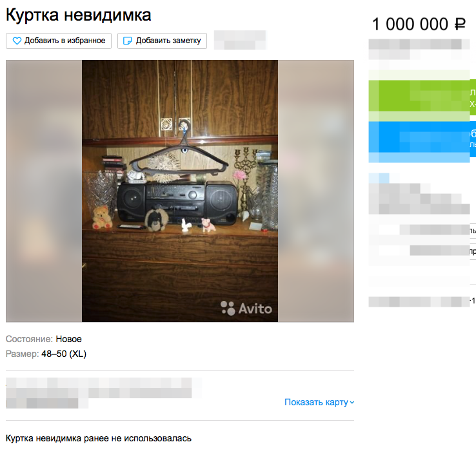Image resolution: width=476 pixels, height=451 pixels.
Task: Select the "Добавить заметку" label text
Action: click(x=168, y=41)
